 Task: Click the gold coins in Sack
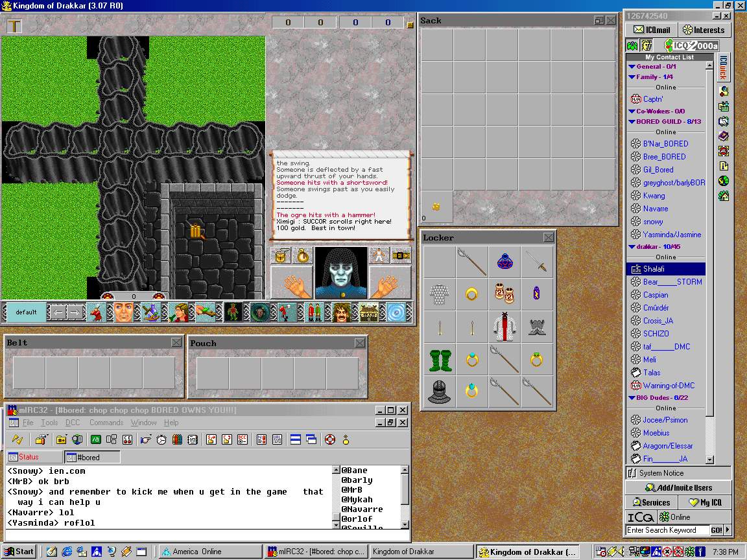[x=436, y=207]
